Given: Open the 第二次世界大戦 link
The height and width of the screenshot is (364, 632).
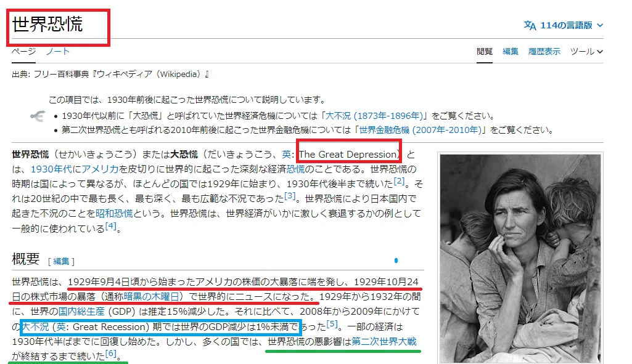Looking at the screenshot, I should coord(384,341).
